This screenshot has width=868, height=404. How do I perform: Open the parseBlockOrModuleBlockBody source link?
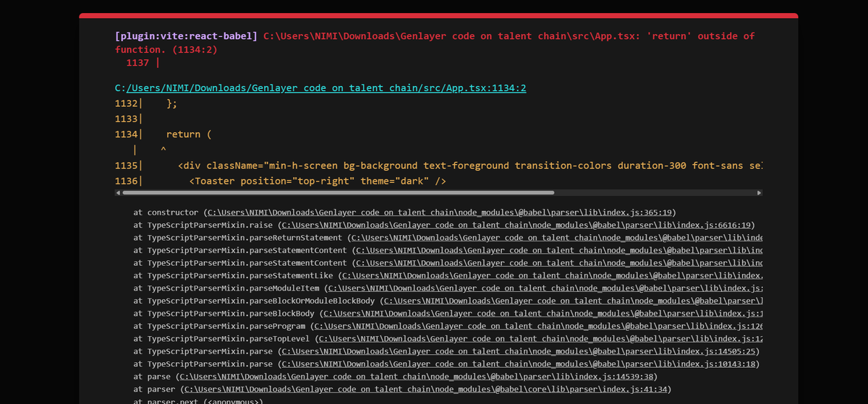572,301
